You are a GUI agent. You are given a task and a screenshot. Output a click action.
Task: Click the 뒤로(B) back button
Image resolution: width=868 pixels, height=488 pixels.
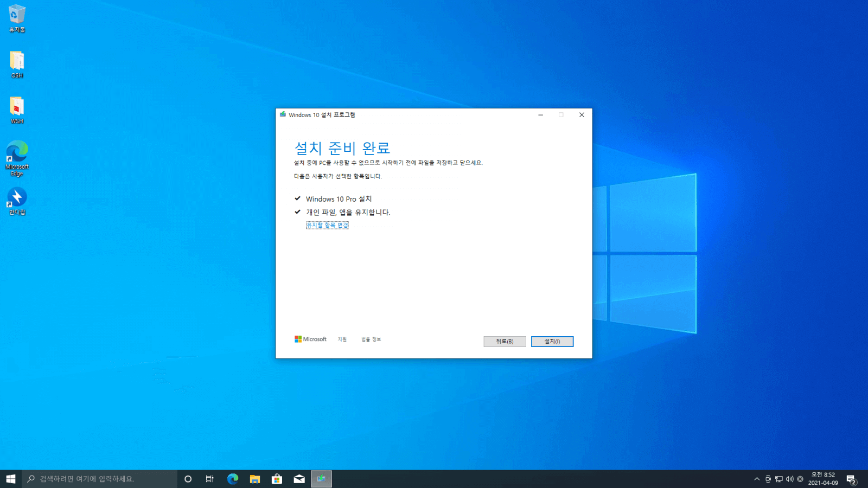505,341
